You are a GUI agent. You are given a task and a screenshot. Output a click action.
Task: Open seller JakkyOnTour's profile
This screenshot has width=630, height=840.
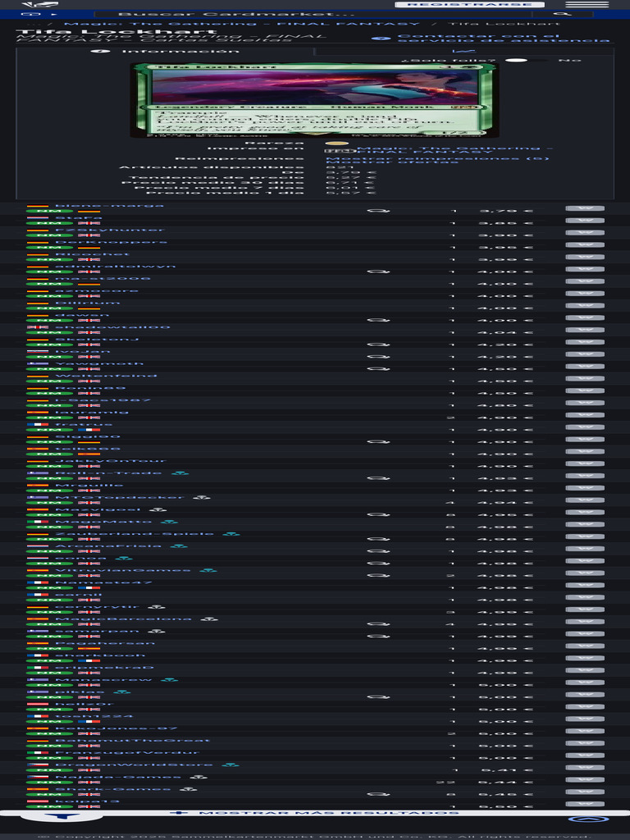click(x=111, y=461)
